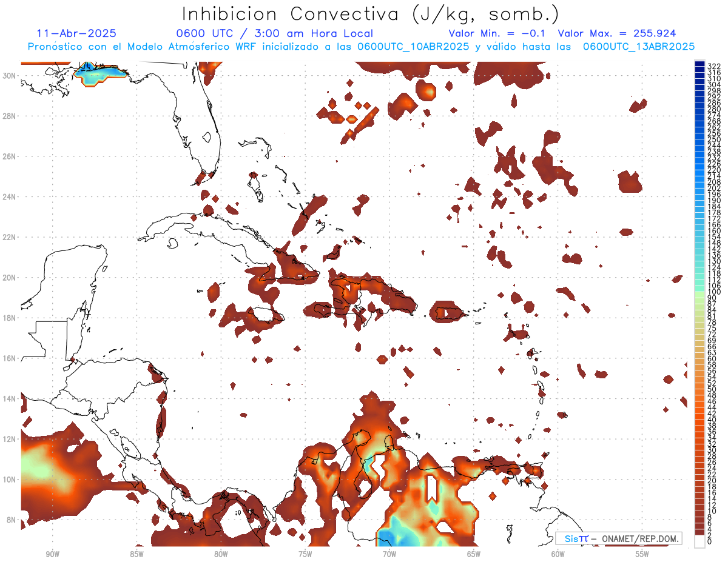Click the dark blue swatch beside 322
Image resolution: width=728 pixels, height=562 pixels.
699,65
